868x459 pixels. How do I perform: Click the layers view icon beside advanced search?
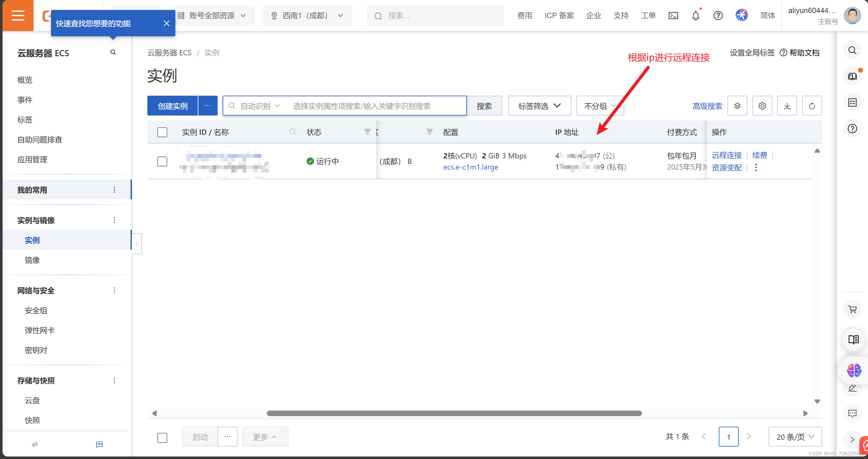click(x=737, y=106)
